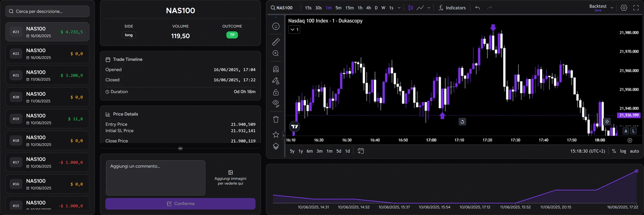This screenshot has height=215, width=644.
Task: Click the TP outcome badge
Action: click(x=232, y=35)
